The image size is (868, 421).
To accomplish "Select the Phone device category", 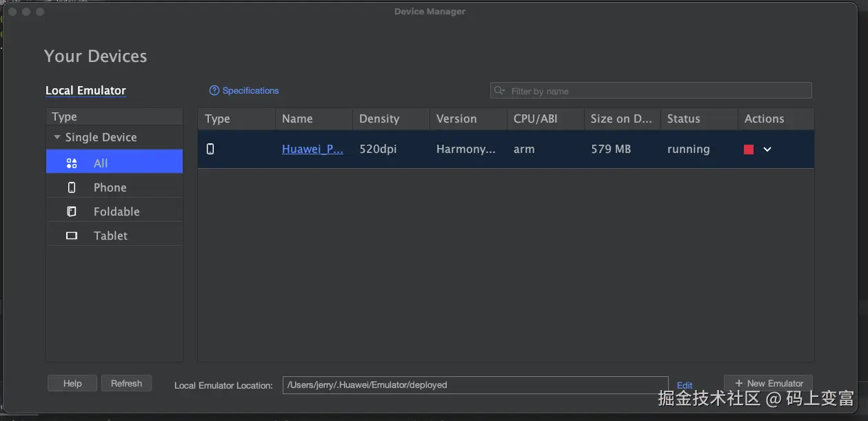I will [114, 187].
